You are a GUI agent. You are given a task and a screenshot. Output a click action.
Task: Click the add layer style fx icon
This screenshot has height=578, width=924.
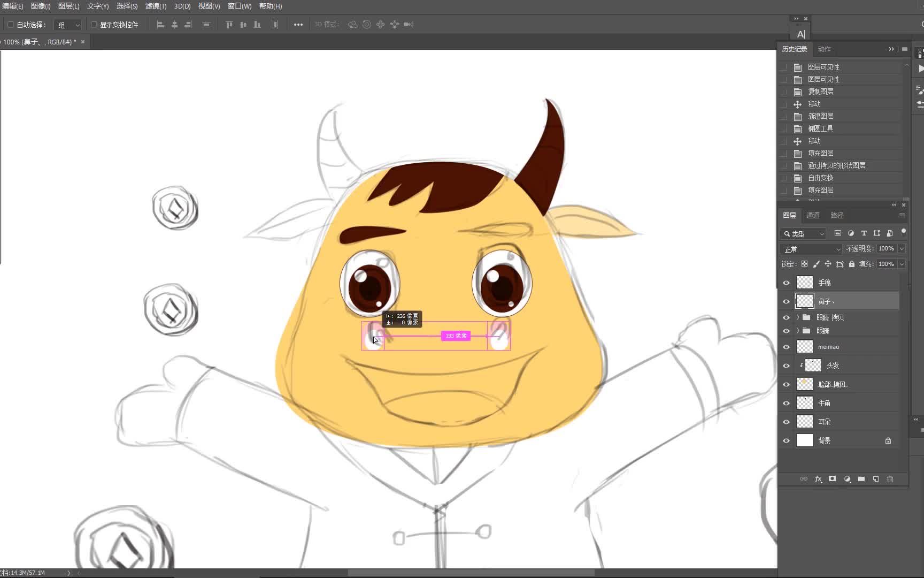click(818, 479)
